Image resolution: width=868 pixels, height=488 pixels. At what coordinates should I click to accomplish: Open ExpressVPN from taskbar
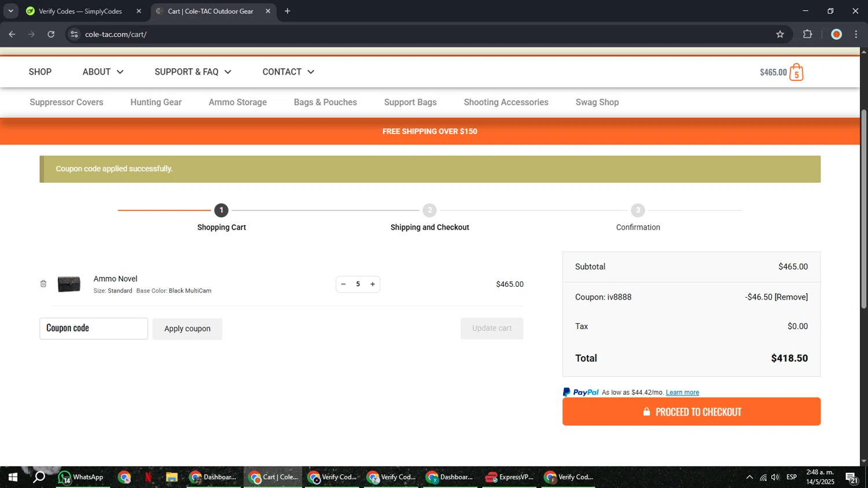[510, 477]
